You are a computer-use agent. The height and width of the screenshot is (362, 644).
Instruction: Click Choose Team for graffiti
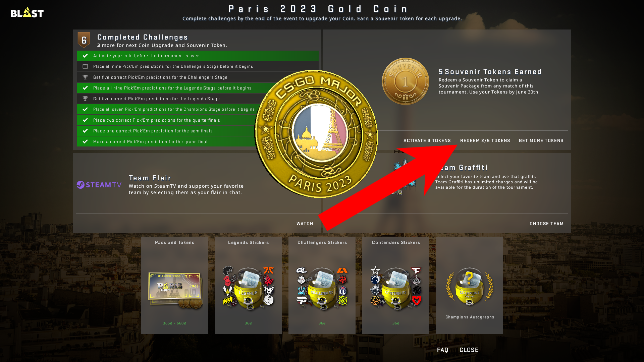(546, 224)
